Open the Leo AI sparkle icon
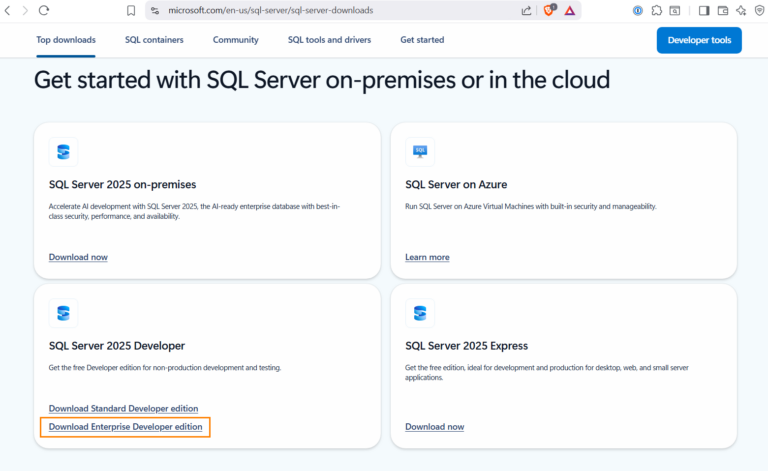 click(x=741, y=10)
